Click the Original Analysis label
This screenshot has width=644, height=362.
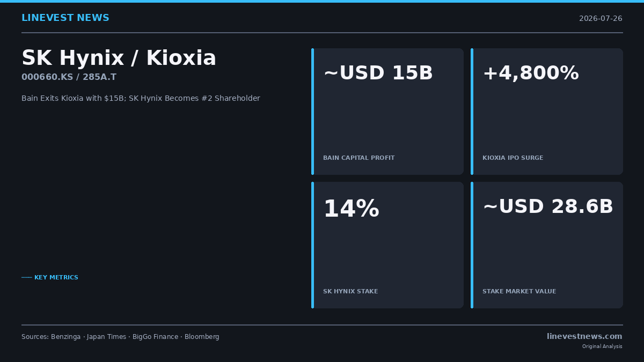602,346
